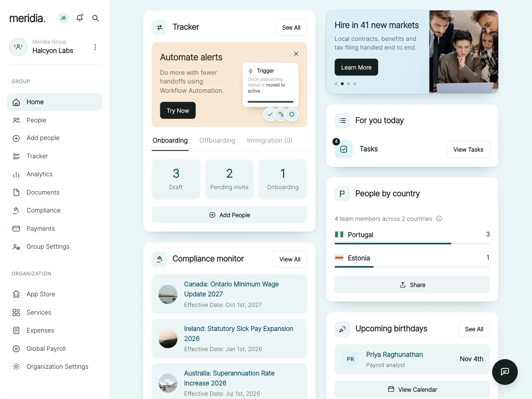Click the Add People button
The width and height of the screenshot is (532, 399).
coord(229,215)
